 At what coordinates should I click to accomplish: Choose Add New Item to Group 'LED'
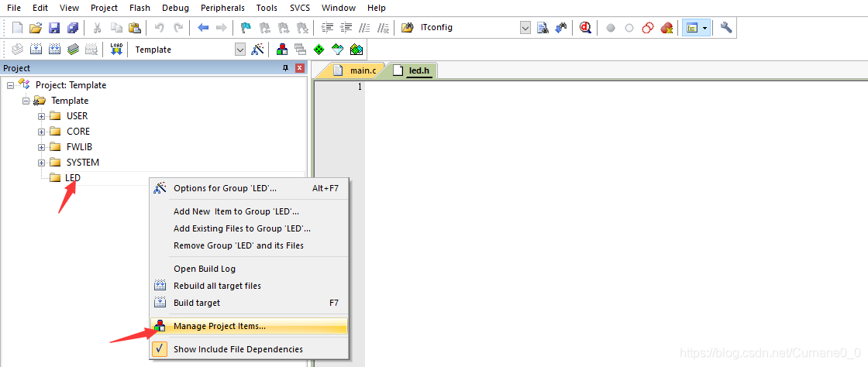point(249,211)
